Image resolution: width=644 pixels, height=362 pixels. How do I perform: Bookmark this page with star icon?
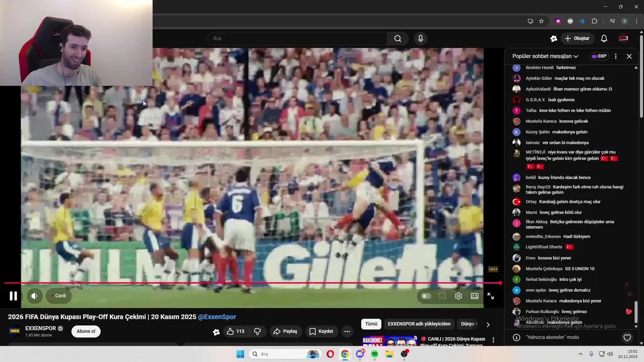coord(541,21)
